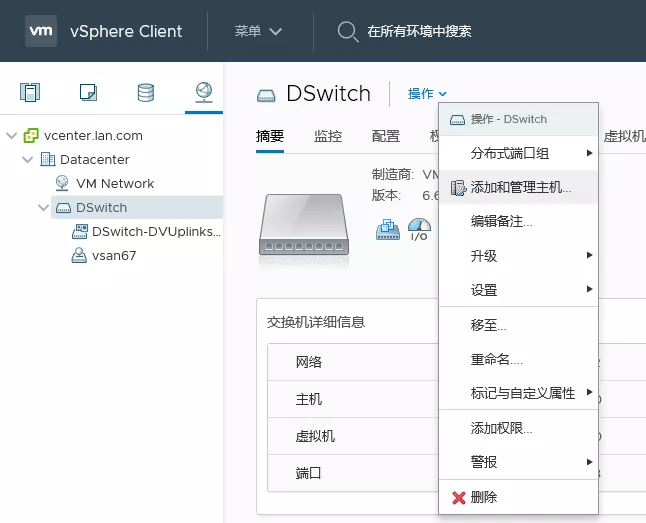Open the 配置 tab

point(386,136)
